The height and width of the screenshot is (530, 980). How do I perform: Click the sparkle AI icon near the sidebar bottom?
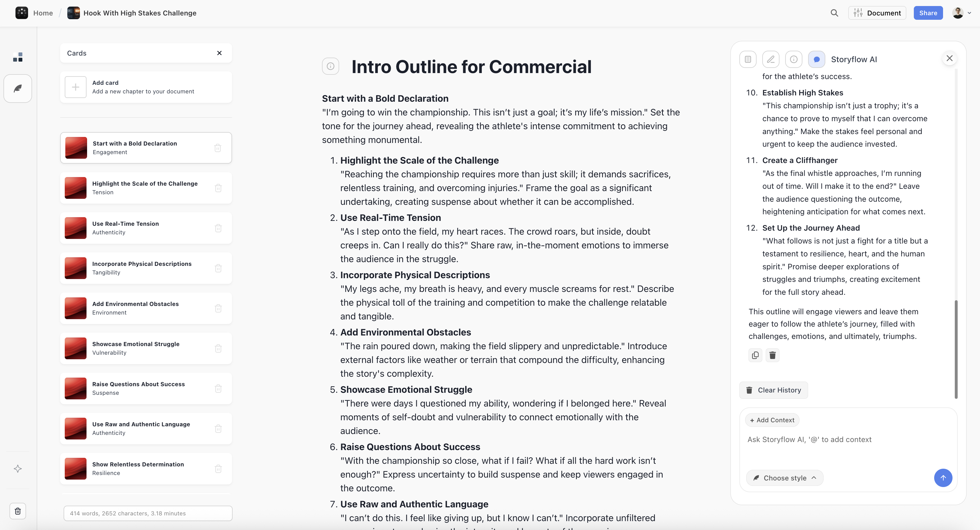point(17,468)
